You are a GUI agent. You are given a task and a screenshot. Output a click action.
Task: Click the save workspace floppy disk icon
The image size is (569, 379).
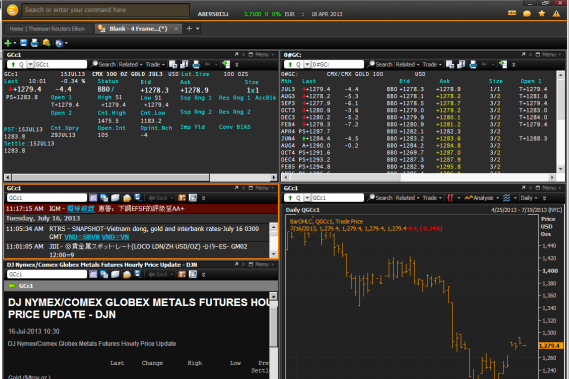pyautogui.click(x=24, y=43)
